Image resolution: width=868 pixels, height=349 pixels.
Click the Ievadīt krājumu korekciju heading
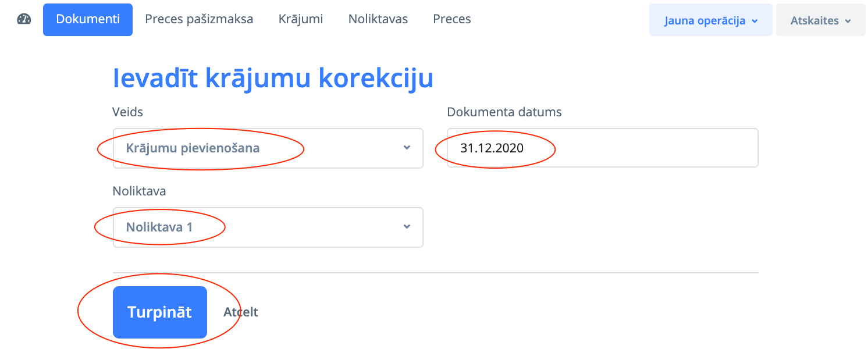tap(273, 79)
